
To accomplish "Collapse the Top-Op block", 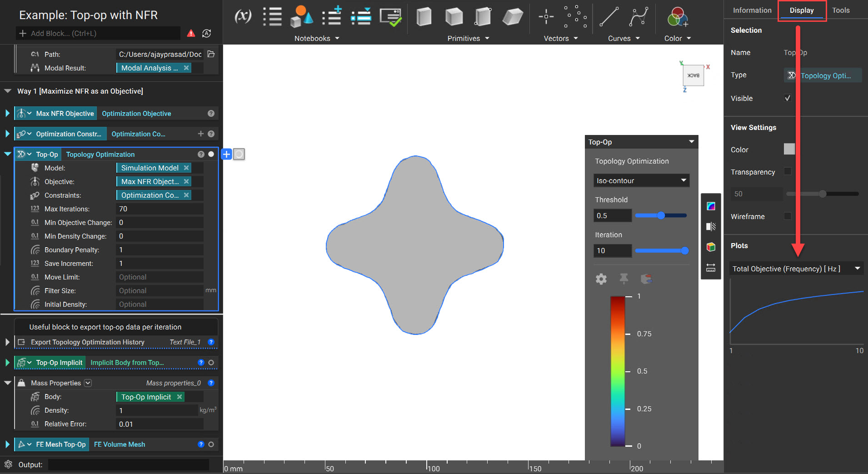I will click(x=7, y=154).
